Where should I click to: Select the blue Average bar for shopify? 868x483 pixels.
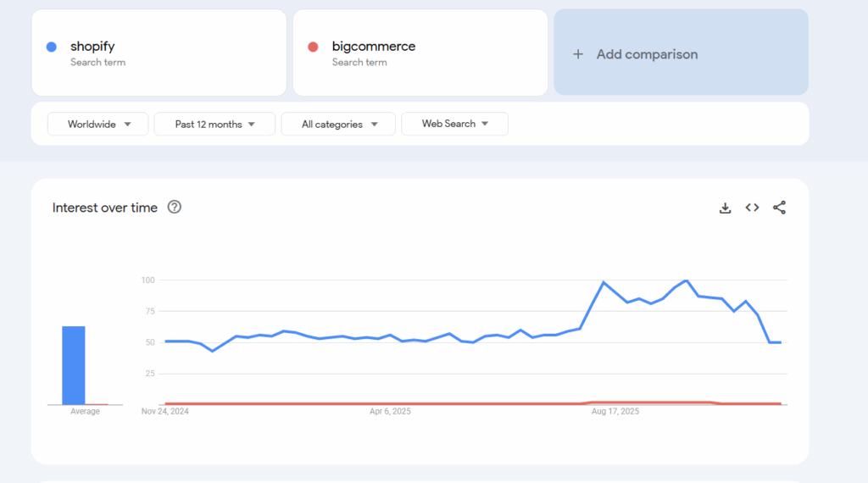coord(74,366)
